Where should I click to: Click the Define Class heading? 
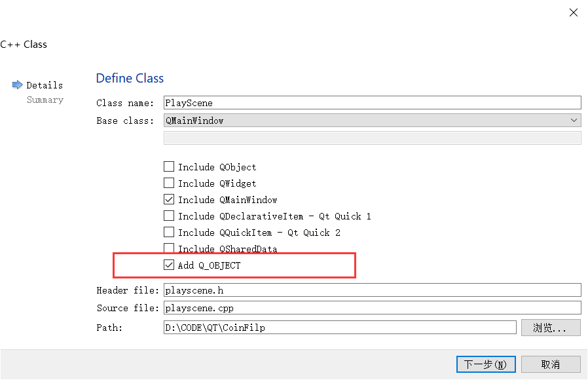click(130, 78)
